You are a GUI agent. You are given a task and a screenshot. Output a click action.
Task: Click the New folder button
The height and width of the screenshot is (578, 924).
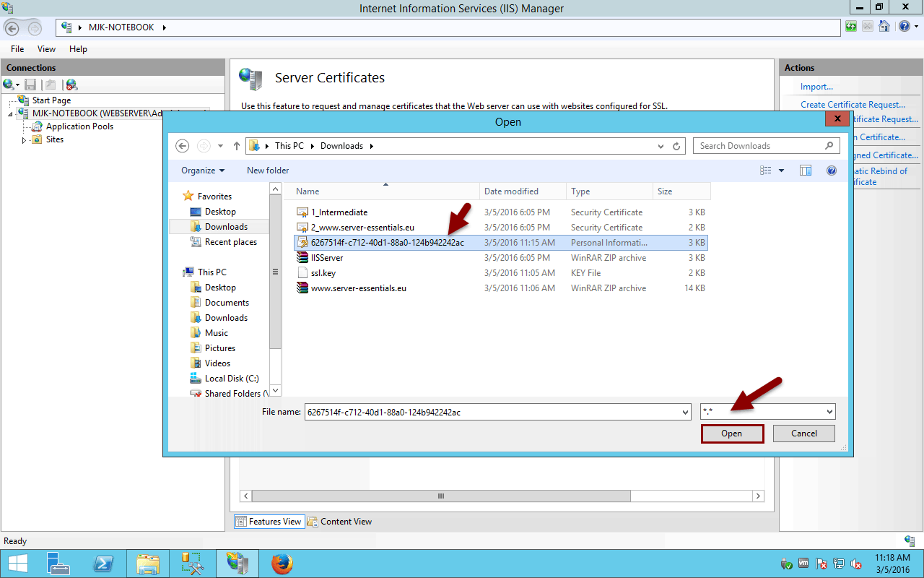[x=268, y=171]
